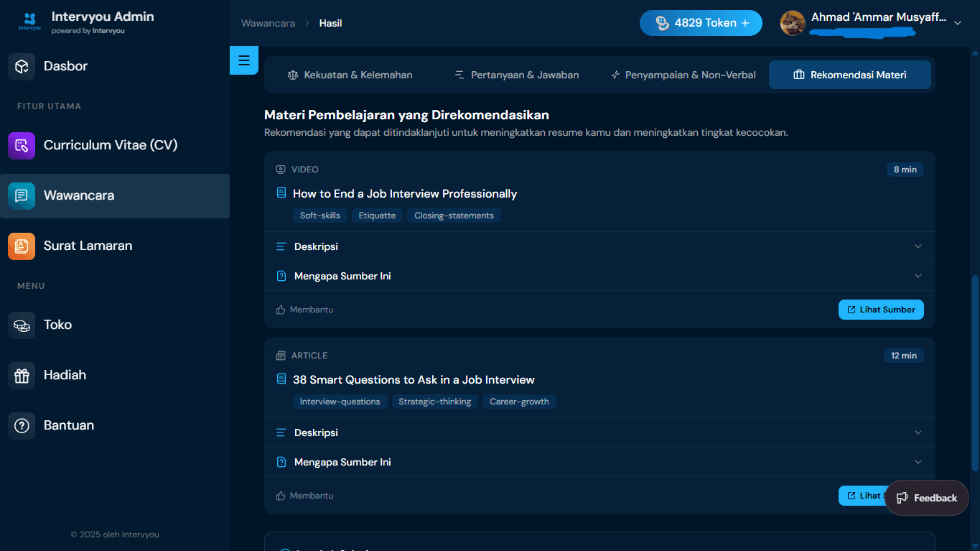Click the Wawancara teal chat icon
This screenshot has width=980, height=551.
(x=22, y=195)
